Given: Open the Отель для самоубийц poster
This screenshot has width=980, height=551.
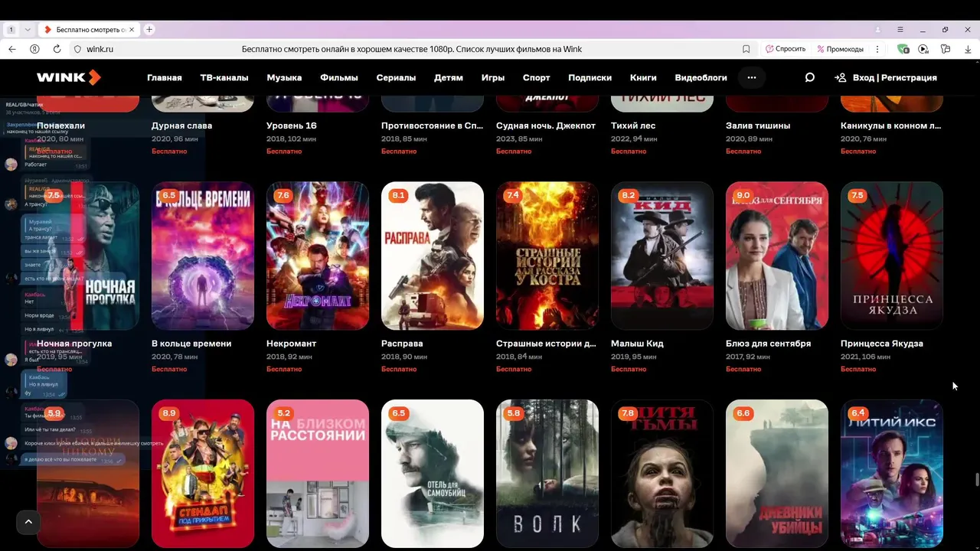Looking at the screenshot, I should pyautogui.click(x=433, y=474).
